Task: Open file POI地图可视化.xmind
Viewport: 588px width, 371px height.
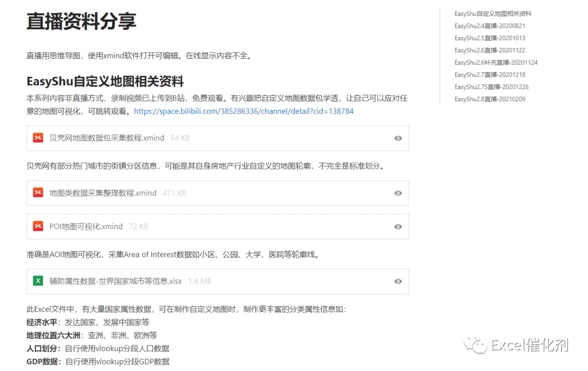Action: 86,226
